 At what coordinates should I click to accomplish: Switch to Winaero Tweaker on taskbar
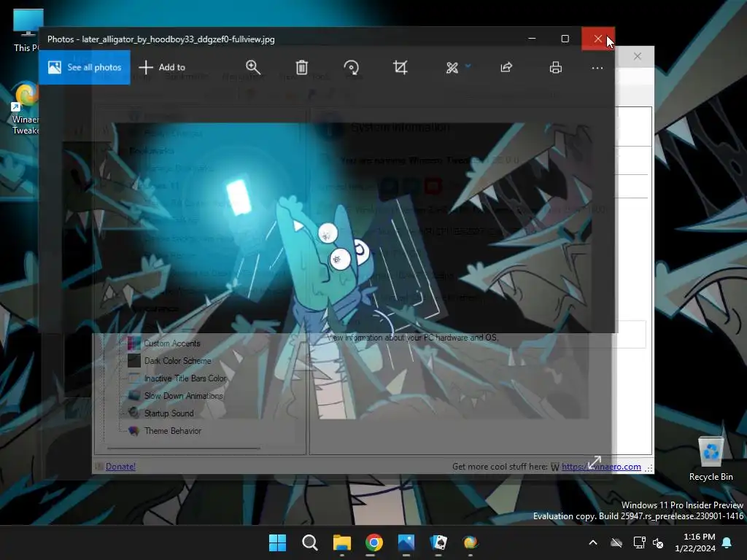471,542
